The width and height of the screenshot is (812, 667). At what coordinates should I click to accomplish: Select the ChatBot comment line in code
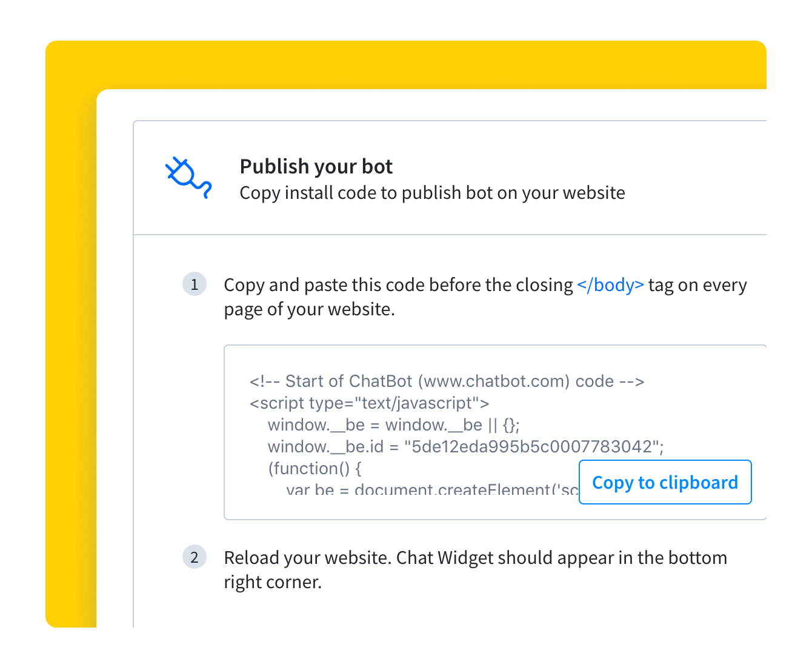tap(447, 381)
